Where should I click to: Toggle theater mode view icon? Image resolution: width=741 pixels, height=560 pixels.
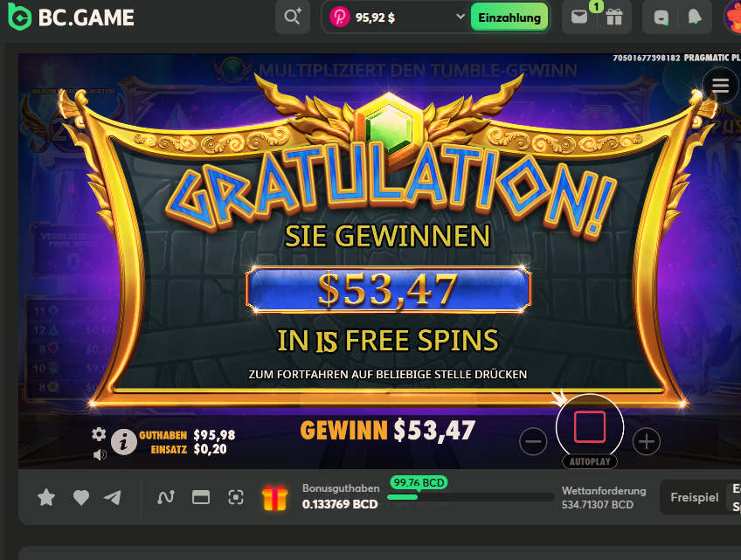pyautogui.click(x=201, y=497)
